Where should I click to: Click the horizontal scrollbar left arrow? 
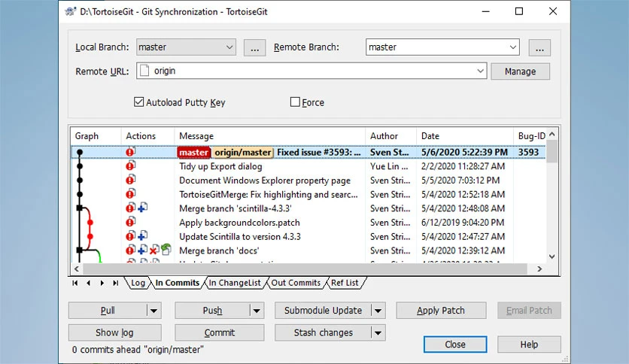[x=77, y=269]
